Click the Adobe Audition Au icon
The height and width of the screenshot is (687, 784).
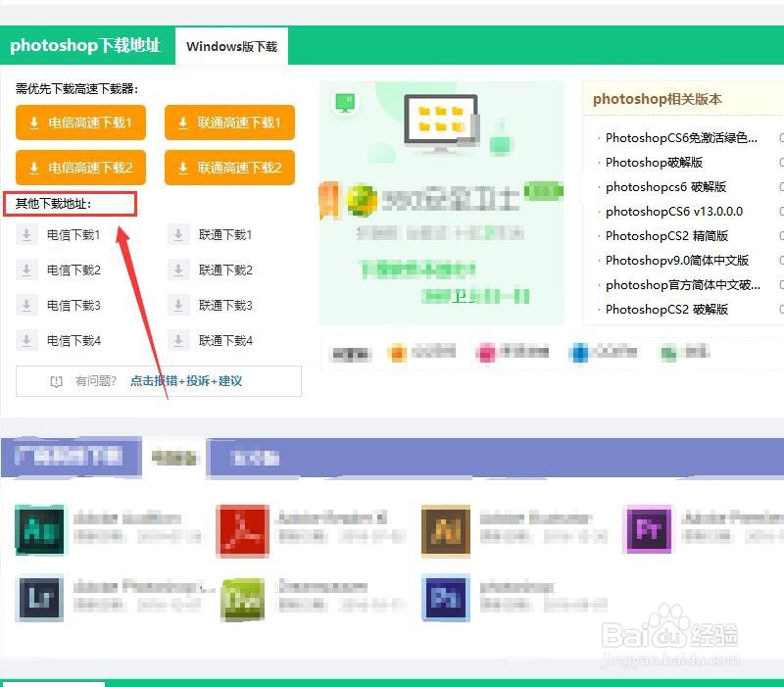pos(39,529)
